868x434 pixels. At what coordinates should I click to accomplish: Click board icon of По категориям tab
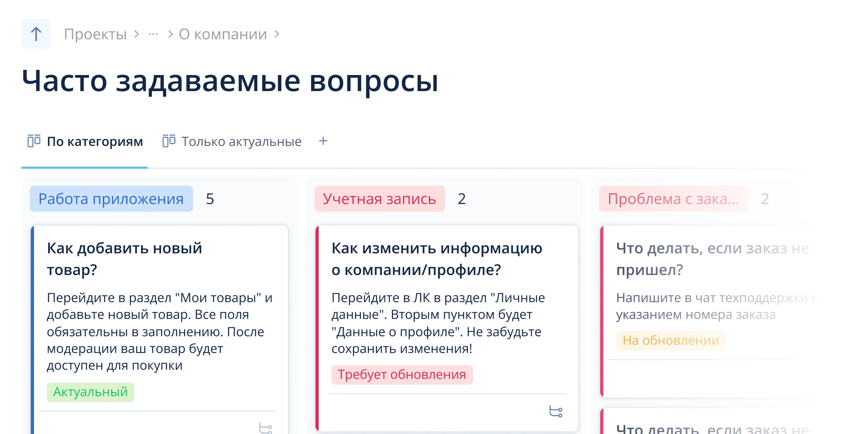[x=34, y=141]
